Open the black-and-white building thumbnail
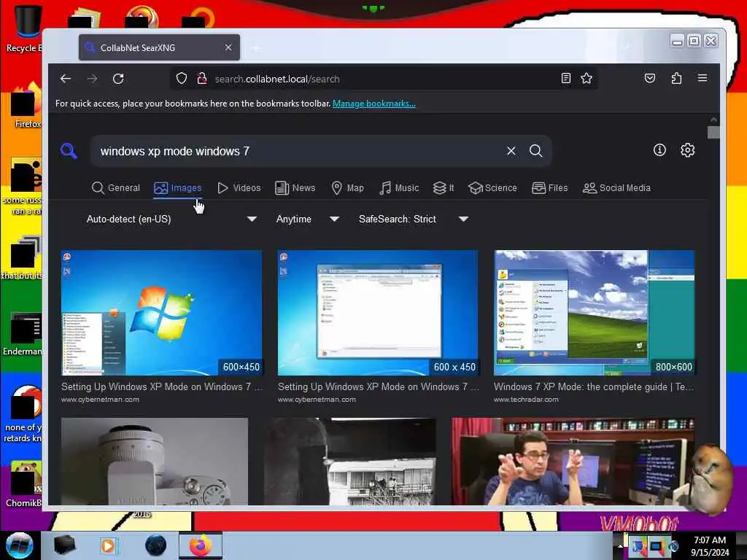The height and width of the screenshot is (560, 747). pos(349,461)
